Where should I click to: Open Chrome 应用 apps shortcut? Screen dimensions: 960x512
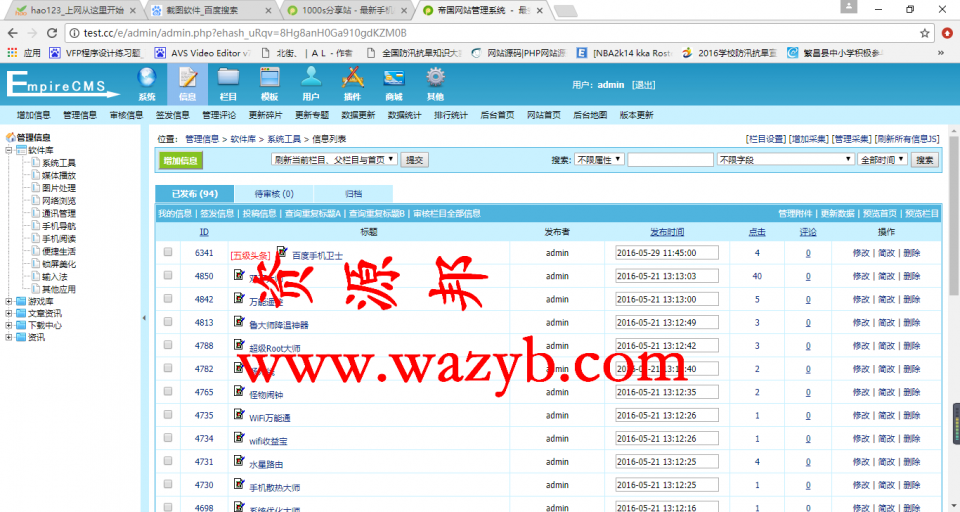click(24, 53)
